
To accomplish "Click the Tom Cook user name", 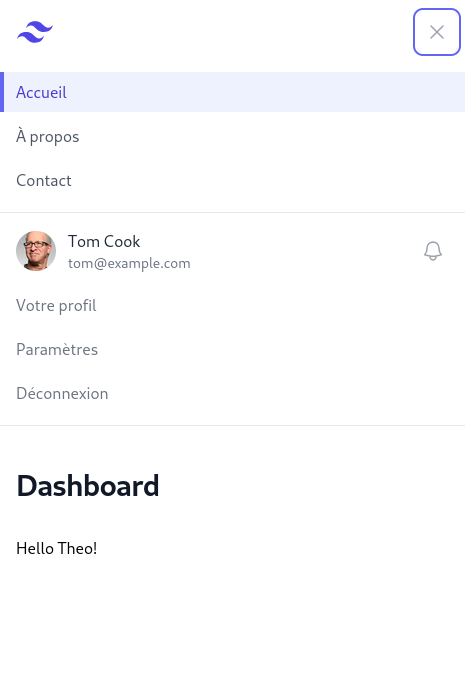I will coord(104,241).
